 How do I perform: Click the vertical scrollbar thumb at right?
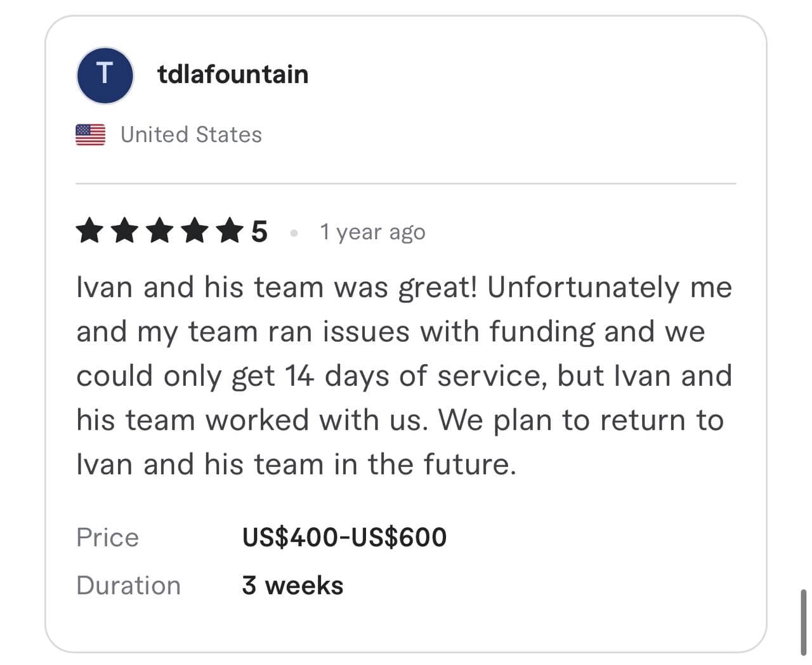coord(803,622)
